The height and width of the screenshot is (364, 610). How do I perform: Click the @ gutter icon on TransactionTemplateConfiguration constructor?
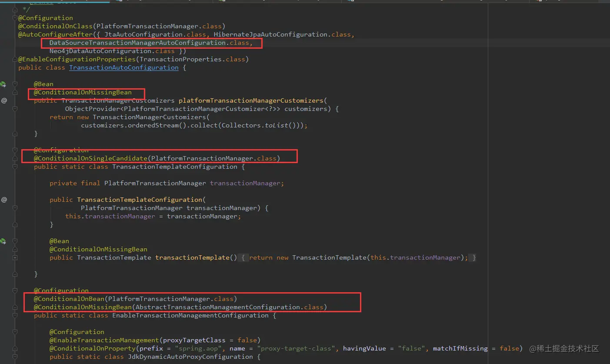pos(4,200)
